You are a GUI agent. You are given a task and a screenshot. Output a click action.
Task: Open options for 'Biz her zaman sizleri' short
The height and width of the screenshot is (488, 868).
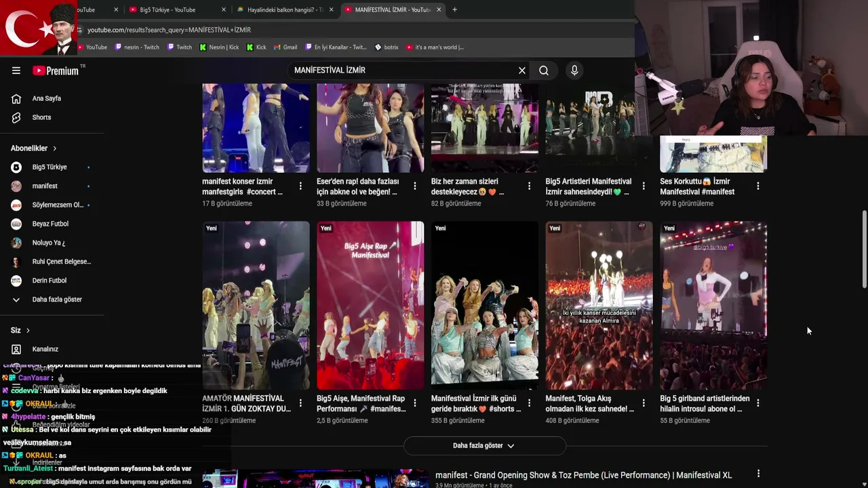[x=530, y=186]
